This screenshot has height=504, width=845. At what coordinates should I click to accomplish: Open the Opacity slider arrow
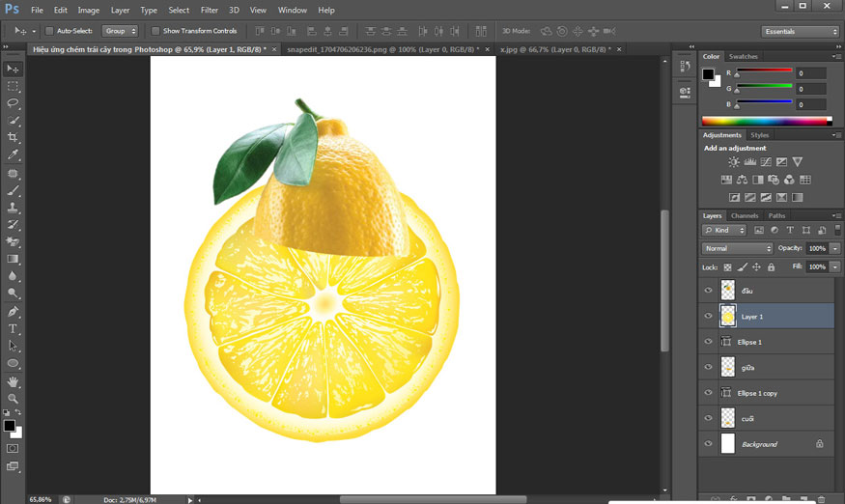[834, 248]
